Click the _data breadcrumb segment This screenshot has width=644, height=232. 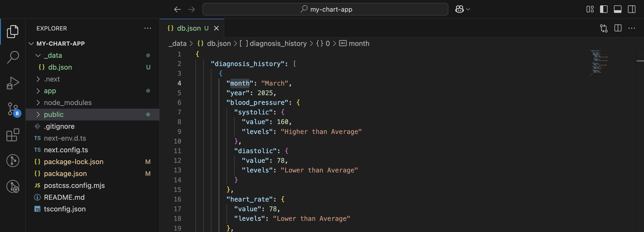click(x=178, y=43)
